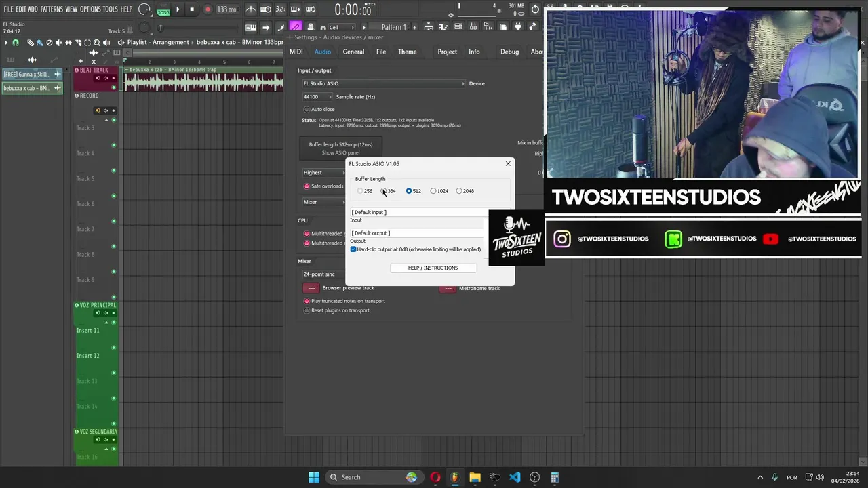Select the pencil Draw tool in Playlist
This screenshot has width=868, height=488.
(x=30, y=43)
